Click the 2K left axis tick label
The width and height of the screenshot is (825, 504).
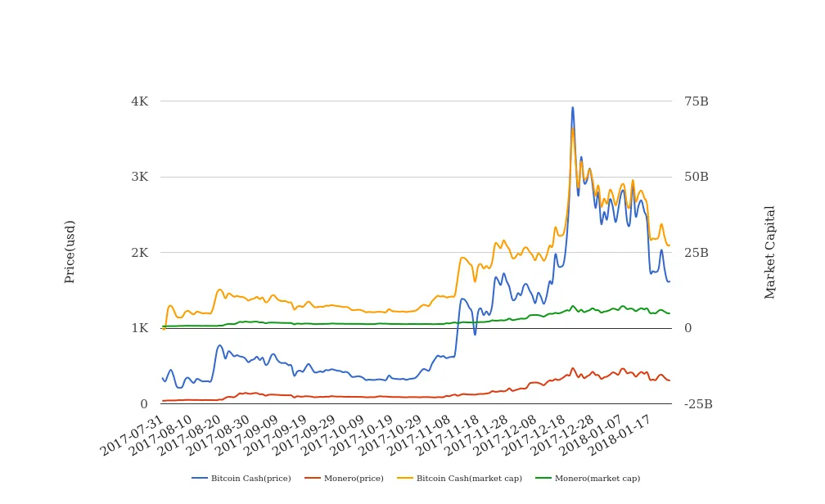coord(139,253)
